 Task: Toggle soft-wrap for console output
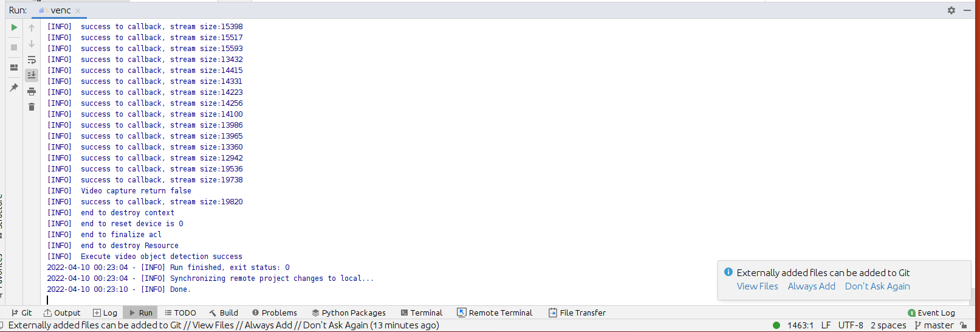32,60
